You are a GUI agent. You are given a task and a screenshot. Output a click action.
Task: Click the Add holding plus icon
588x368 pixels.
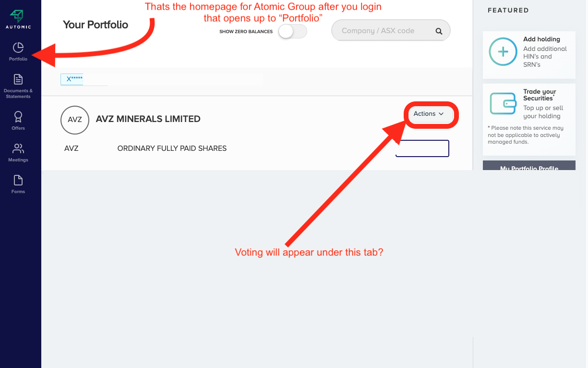pos(503,51)
